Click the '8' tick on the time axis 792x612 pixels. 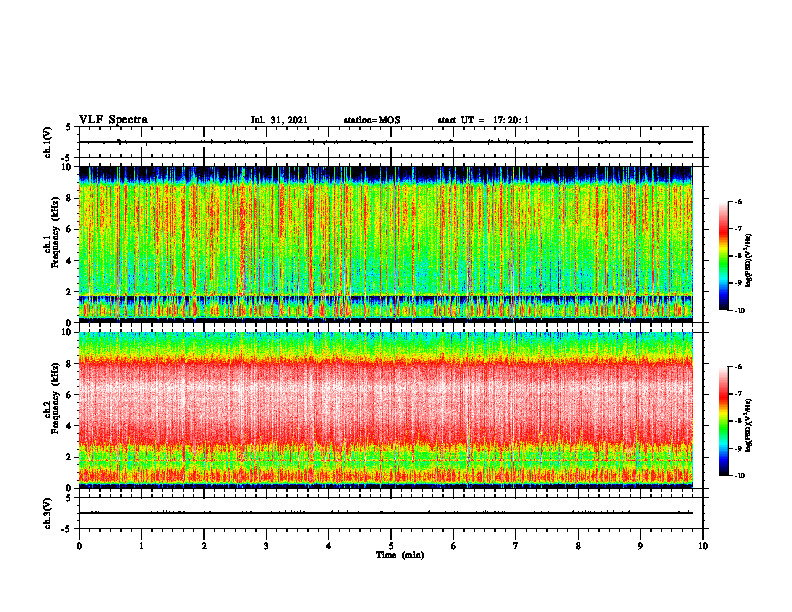pos(578,546)
